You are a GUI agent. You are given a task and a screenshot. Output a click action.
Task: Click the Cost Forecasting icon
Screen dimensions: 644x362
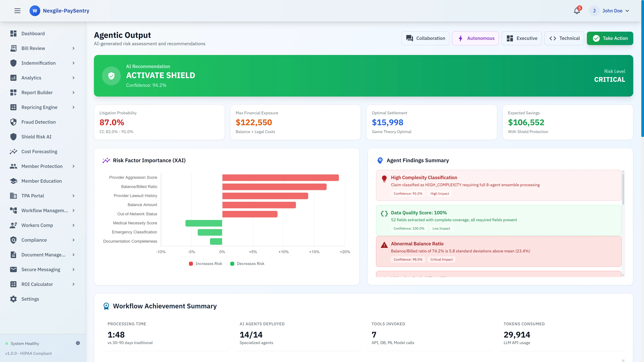[x=13, y=151]
